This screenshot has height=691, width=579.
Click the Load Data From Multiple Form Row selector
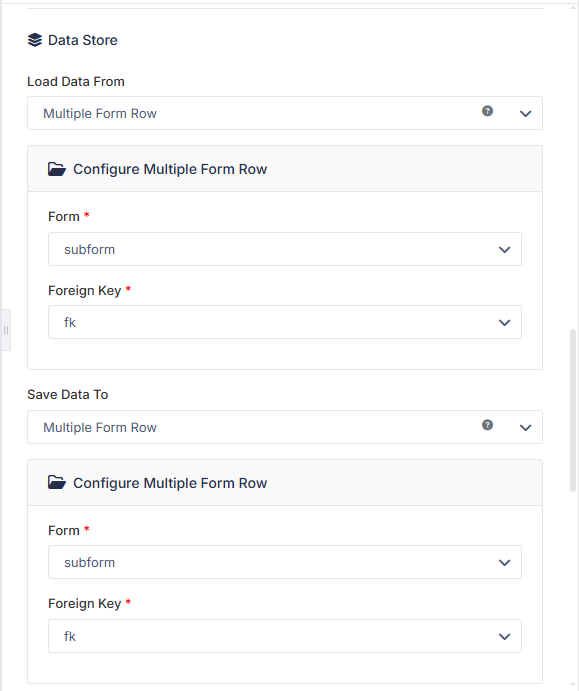click(285, 113)
